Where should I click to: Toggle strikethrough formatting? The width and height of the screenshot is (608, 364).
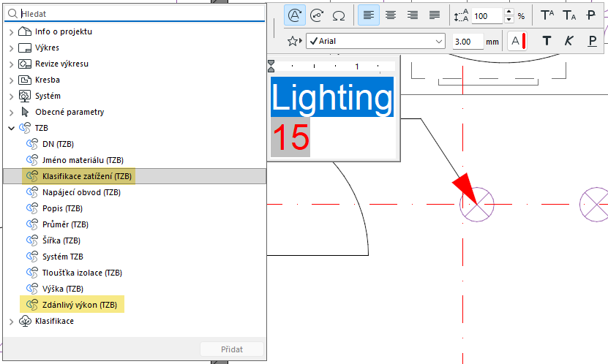pos(591,15)
